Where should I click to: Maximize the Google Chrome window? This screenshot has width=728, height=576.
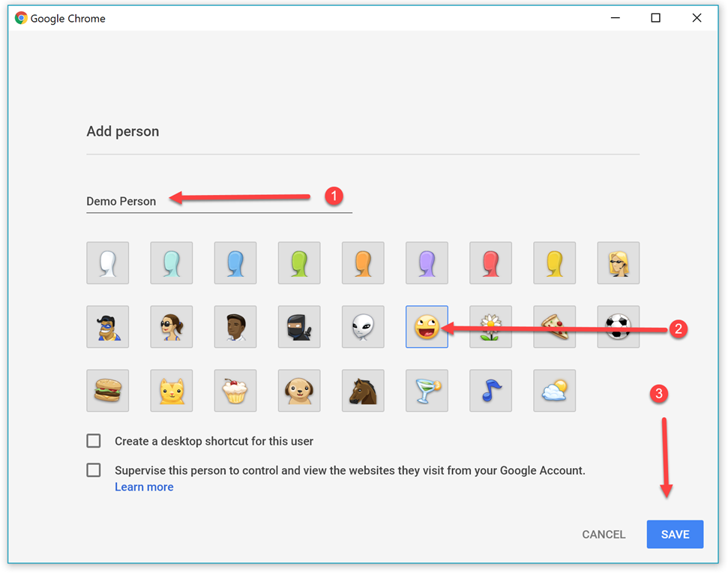pos(655,18)
